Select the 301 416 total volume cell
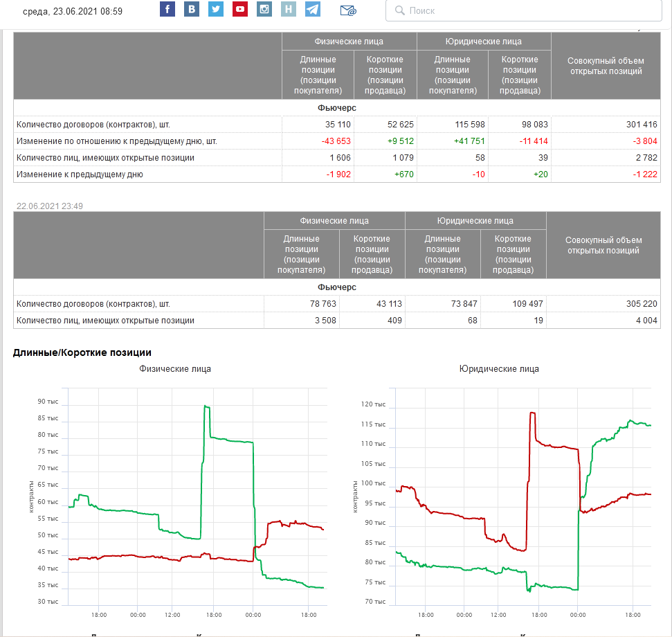The image size is (672, 637). click(637, 125)
